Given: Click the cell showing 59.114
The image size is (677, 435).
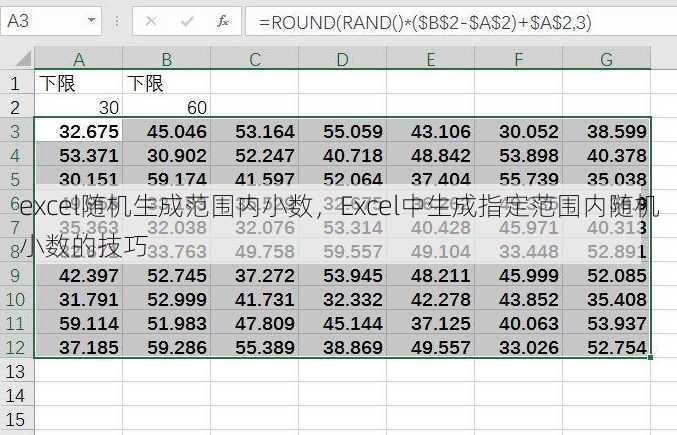Looking at the screenshot, I should tap(79, 323).
